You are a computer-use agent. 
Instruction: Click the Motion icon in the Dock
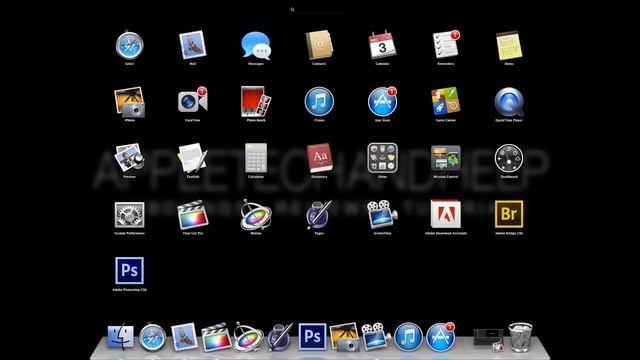(248, 337)
